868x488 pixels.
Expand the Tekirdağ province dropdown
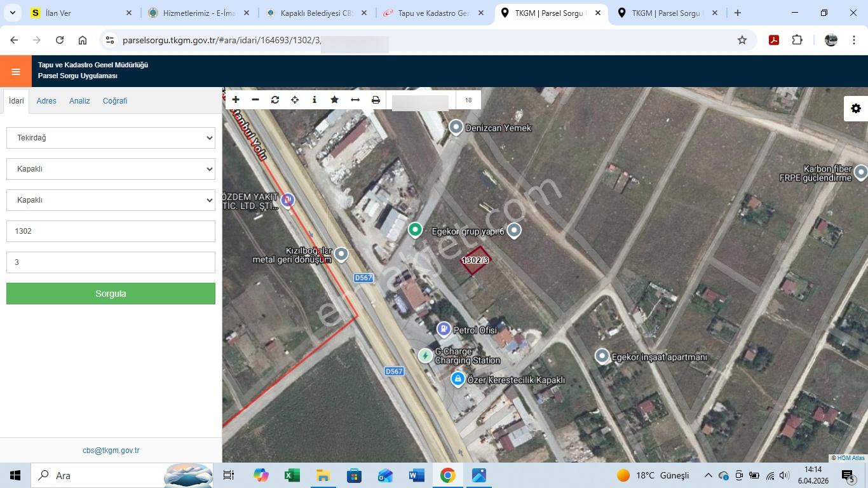click(111, 138)
